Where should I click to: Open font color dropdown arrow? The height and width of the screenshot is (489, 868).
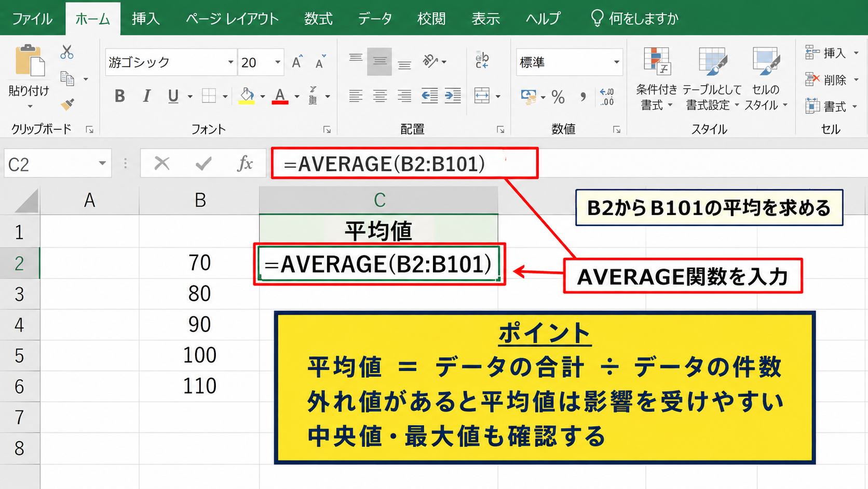coord(297,97)
